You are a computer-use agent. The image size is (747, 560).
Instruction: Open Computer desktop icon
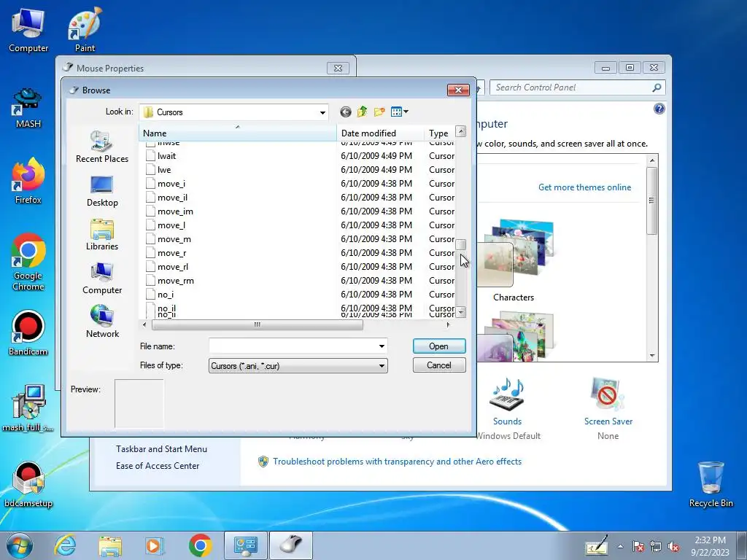tap(28, 30)
